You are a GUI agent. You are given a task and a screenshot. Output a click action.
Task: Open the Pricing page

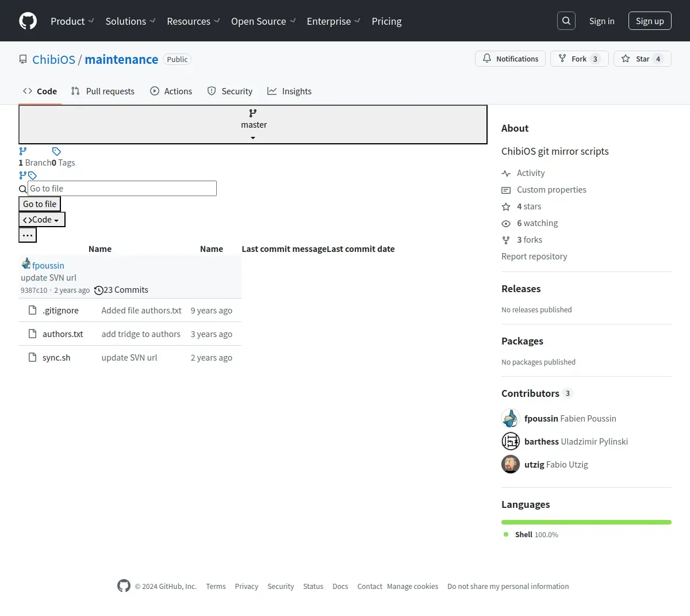click(386, 21)
